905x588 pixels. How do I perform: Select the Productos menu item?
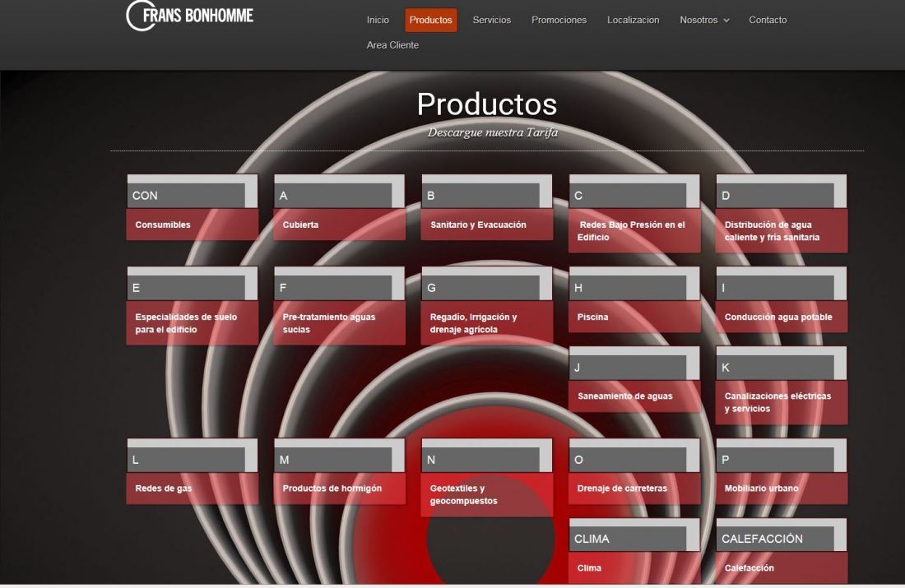[x=430, y=20]
